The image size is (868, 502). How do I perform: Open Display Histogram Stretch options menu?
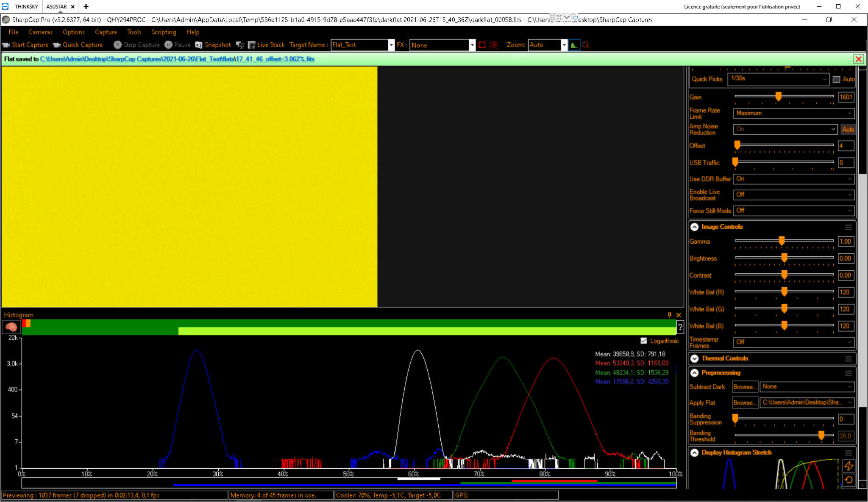pos(848,453)
